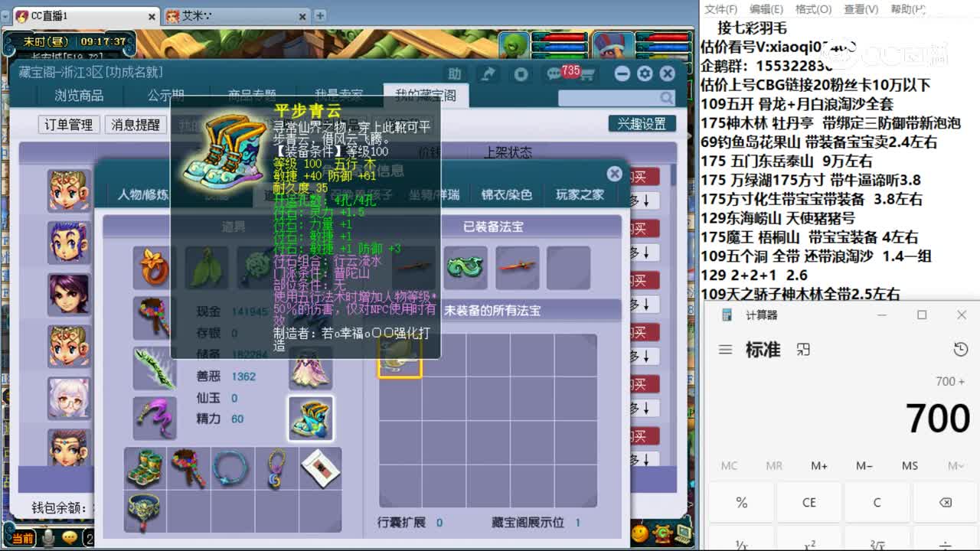Open the 浏览商品 tab in 藏宝阁
This screenshot has height=551, width=980.
(79, 96)
